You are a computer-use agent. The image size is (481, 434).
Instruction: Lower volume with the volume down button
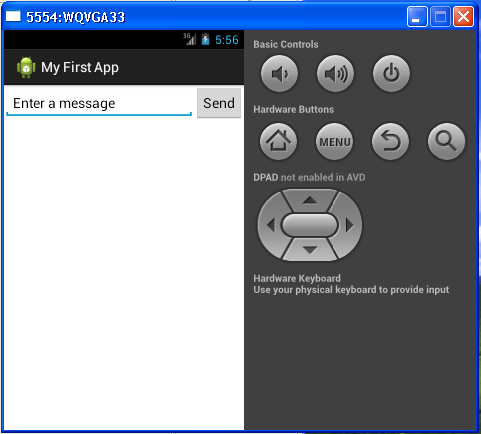[x=279, y=74]
